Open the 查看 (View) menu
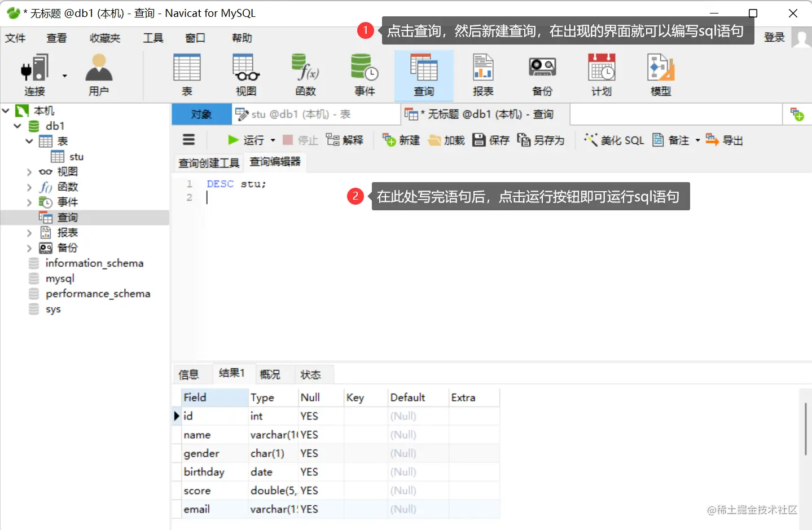The width and height of the screenshot is (812, 530). (x=56, y=38)
